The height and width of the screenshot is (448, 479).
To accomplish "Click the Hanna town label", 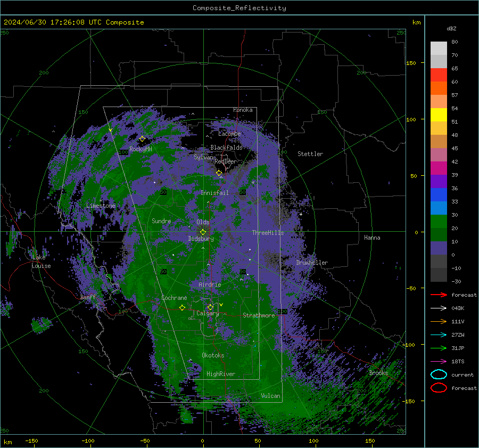I will coord(372,238).
